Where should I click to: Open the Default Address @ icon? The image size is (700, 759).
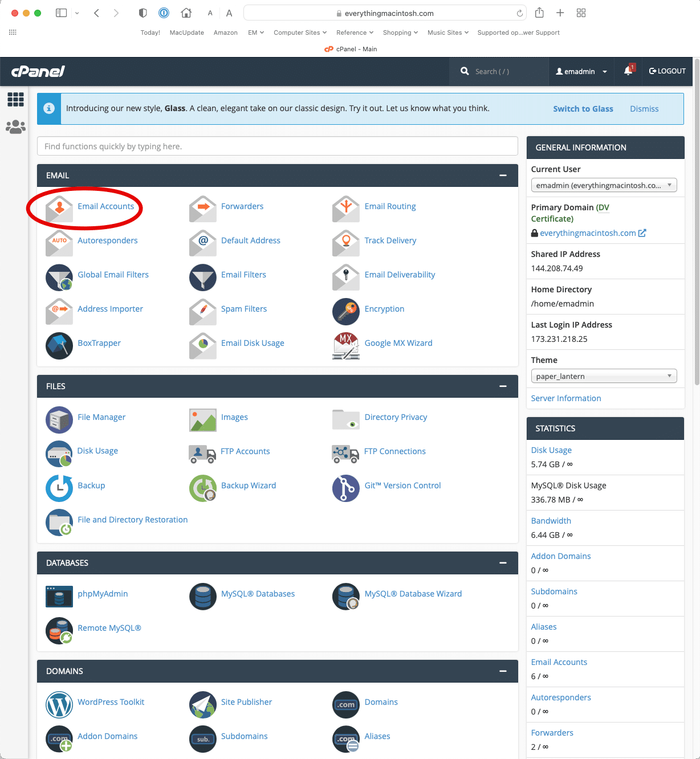coord(203,243)
